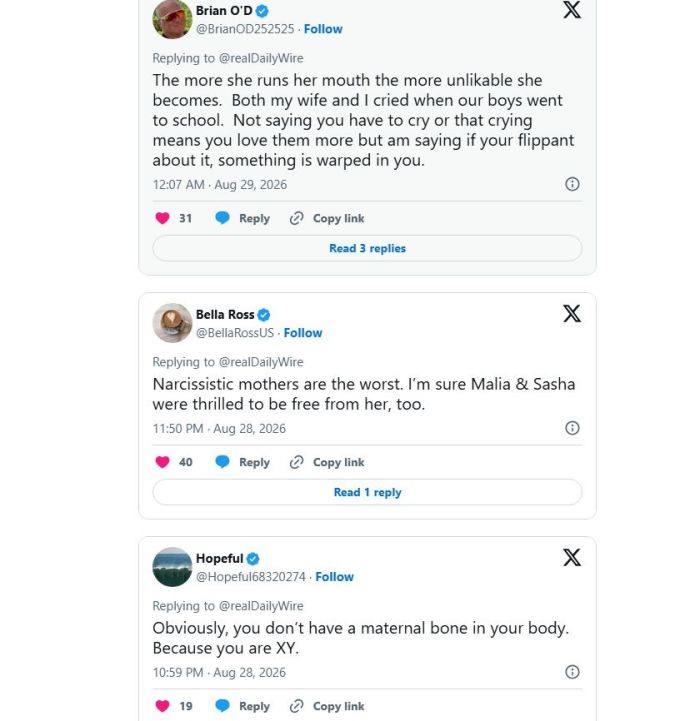Click info icon on Hopeful's tweet
This screenshot has height=721, width=700.
(x=572, y=672)
